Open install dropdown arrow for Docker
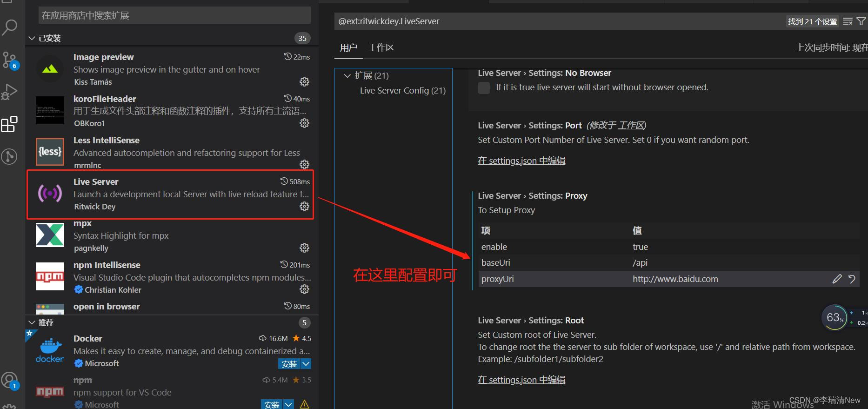The height and width of the screenshot is (409, 868). point(306,364)
